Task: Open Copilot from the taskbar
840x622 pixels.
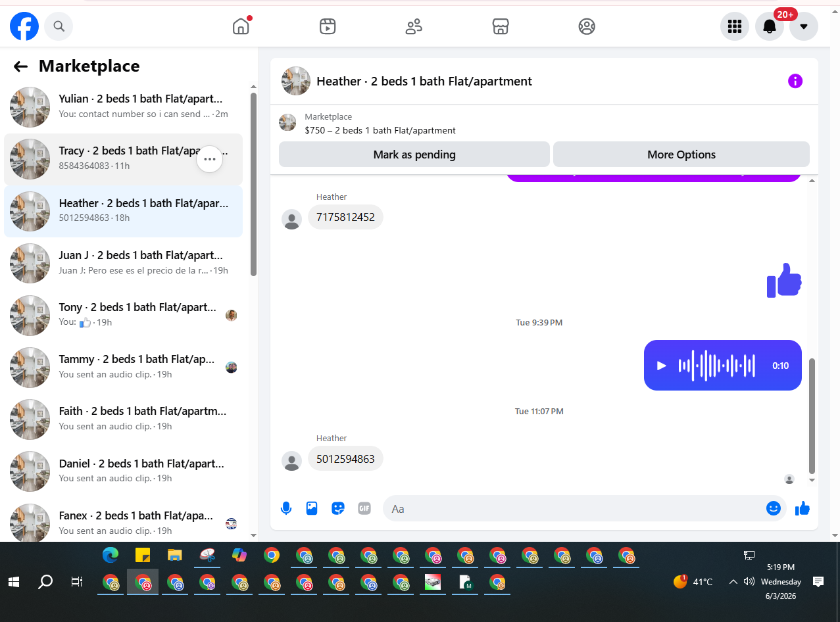Action: pyautogui.click(x=239, y=556)
